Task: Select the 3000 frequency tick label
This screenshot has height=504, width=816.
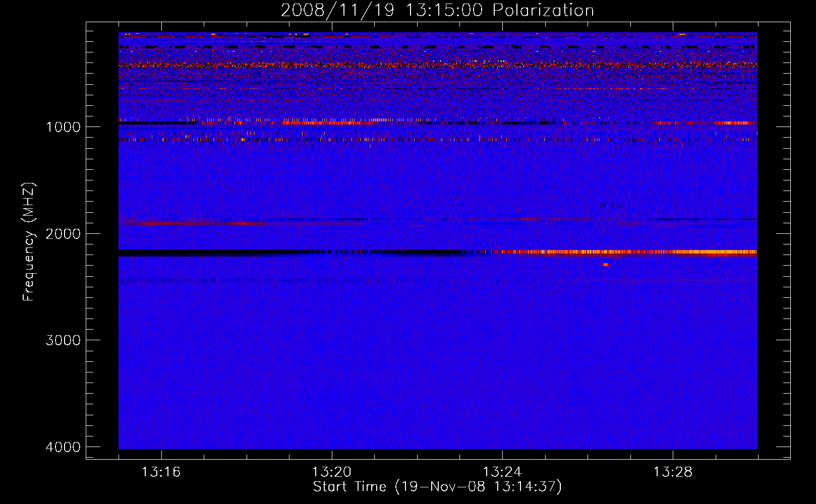Action: coord(63,340)
